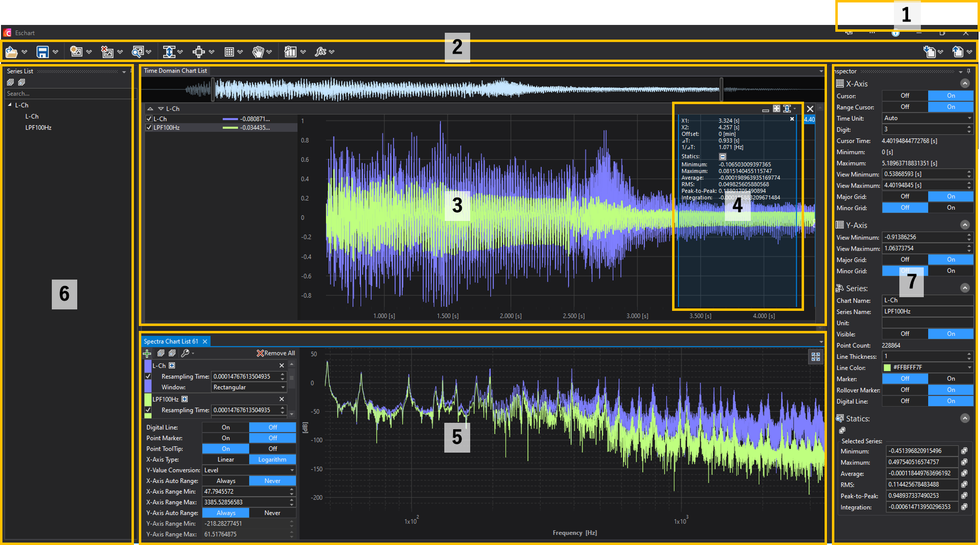Click the range cursor toolbar icon
This screenshot has height=545, width=980.
coord(169,52)
